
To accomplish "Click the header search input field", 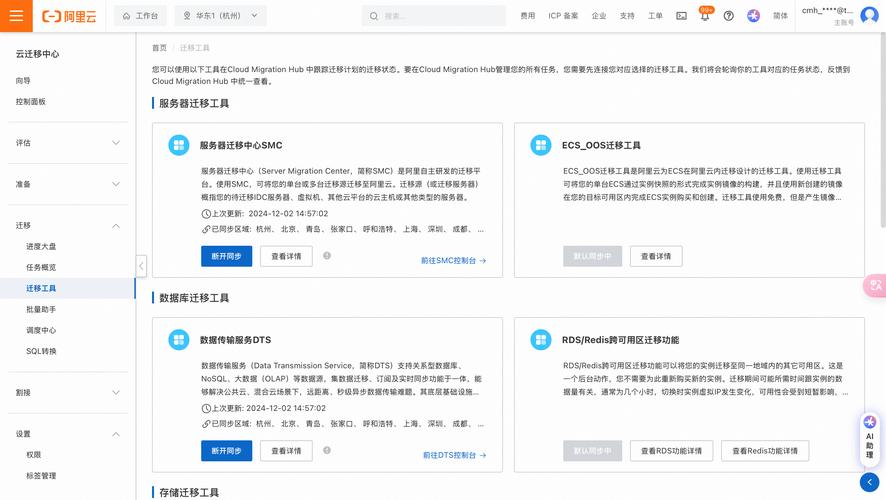I will [x=433, y=16].
